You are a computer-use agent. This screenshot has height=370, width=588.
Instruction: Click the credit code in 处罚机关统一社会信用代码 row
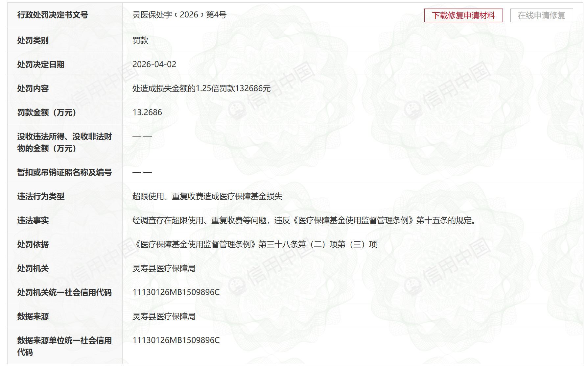(x=176, y=292)
